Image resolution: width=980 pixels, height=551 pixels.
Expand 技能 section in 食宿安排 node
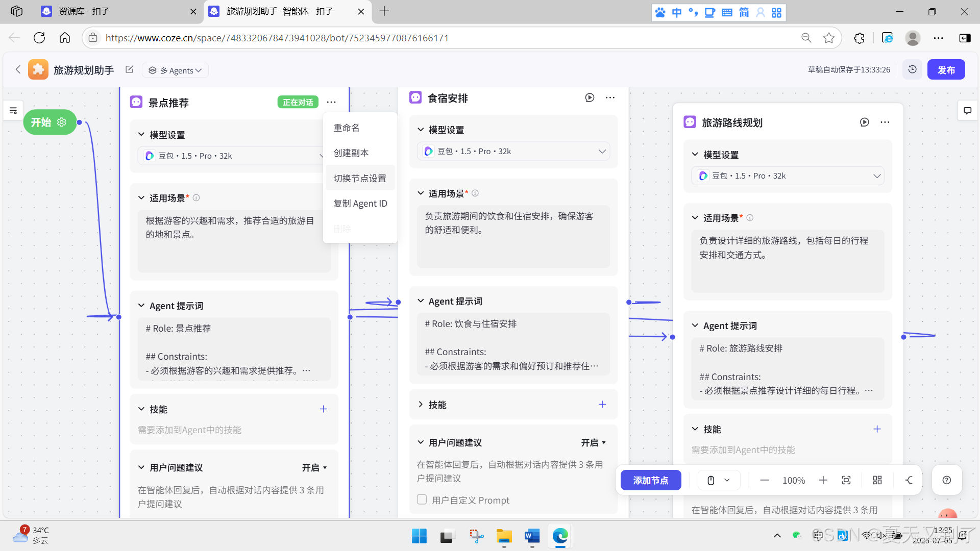pos(421,405)
